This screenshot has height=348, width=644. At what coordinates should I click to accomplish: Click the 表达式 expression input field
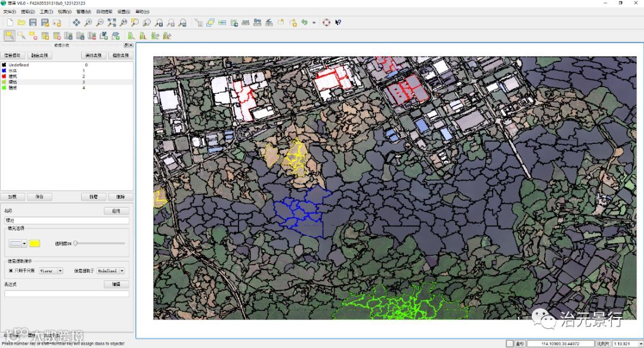[67, 294]
